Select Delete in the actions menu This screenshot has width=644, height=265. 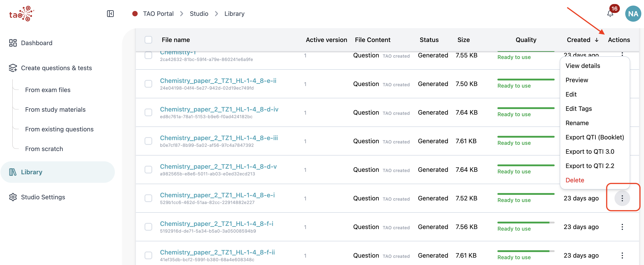(575, 180)
